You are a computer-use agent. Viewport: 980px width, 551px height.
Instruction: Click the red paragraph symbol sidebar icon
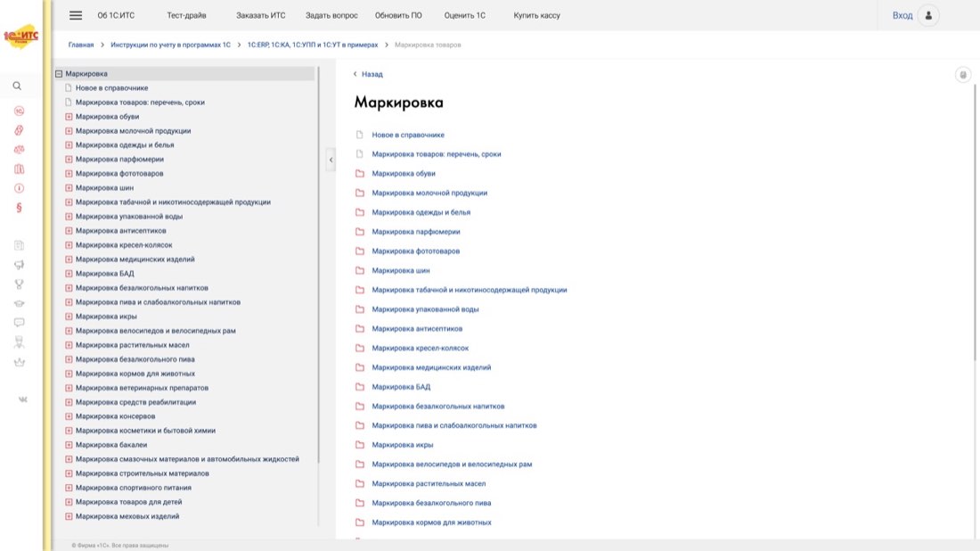19,208
